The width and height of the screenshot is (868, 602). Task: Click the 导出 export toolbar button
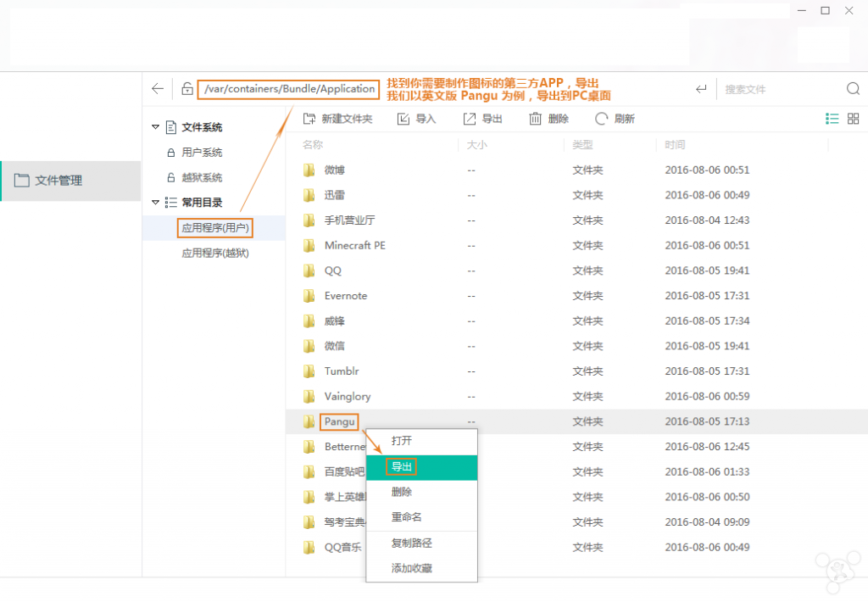482,119
